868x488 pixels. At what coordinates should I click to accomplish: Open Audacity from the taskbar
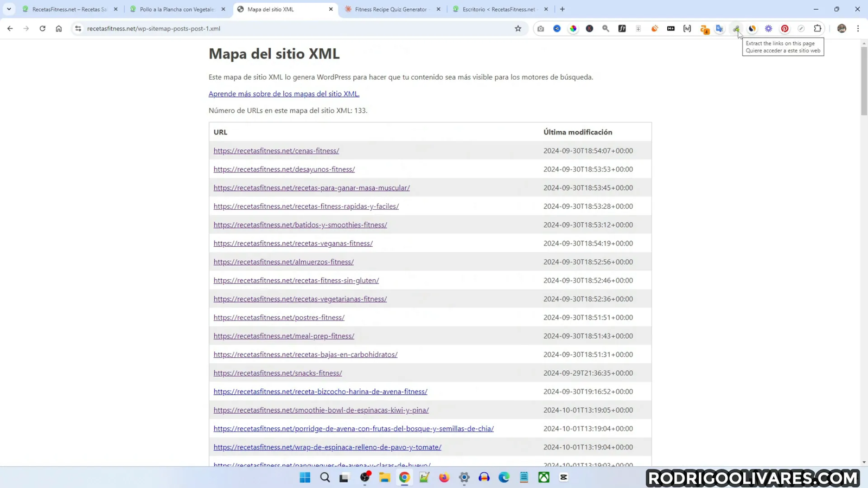pos(483,478)
